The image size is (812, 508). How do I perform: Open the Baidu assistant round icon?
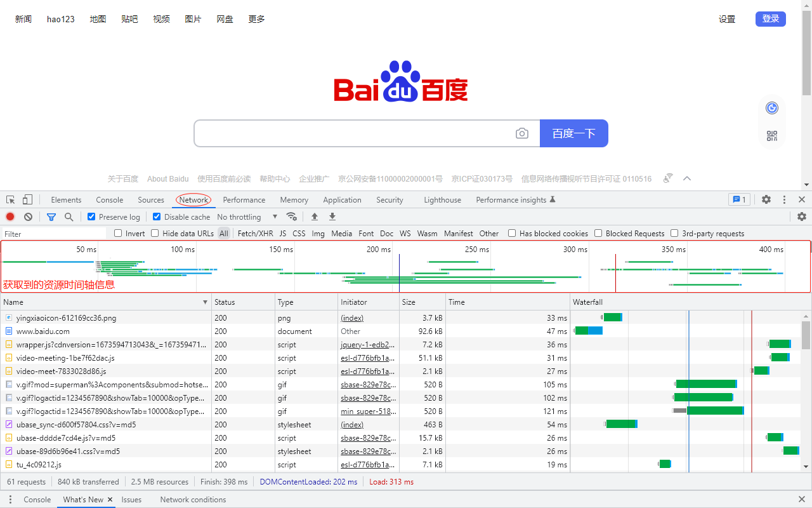click(x=772, y=108)
